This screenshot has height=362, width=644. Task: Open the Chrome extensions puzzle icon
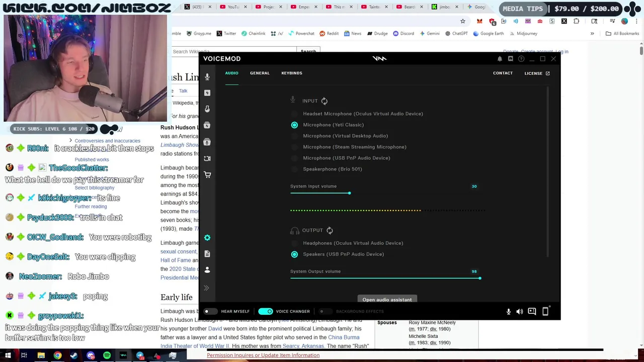[x=577, y=21]
